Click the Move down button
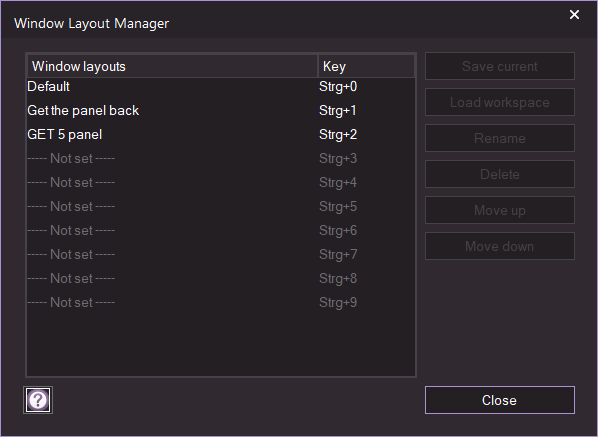The width and height of the screenshot is (598, 437). (500, 246)
